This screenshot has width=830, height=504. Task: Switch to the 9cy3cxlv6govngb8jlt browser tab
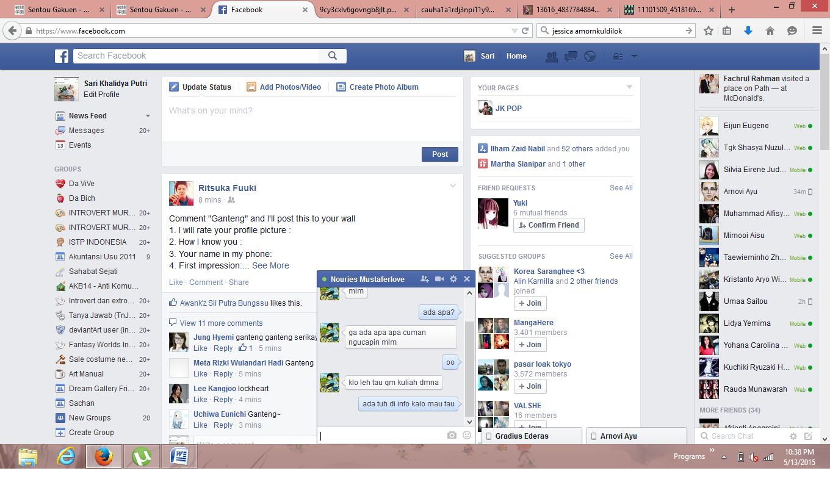click(364, 10)
